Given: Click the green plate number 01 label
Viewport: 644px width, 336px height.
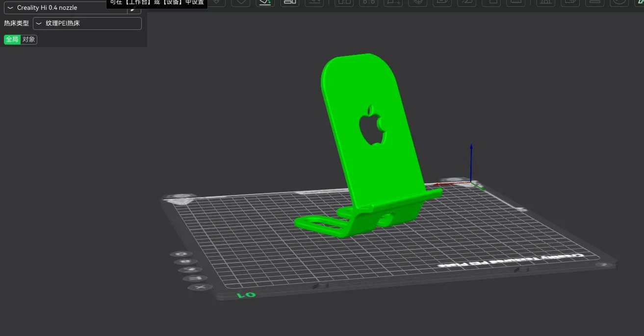Looking at the screenshot, I should 246,295.
